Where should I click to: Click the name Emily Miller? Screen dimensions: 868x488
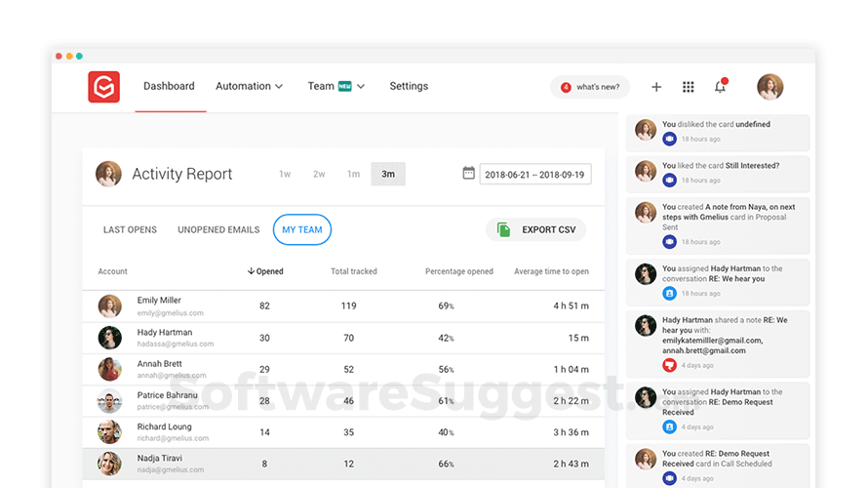tap(159, 301)
